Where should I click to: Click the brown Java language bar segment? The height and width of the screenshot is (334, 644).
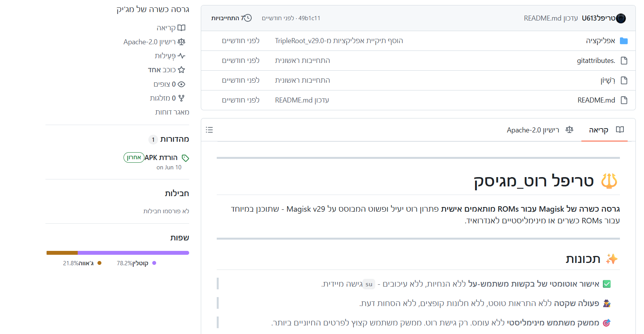tap(62, 253)
